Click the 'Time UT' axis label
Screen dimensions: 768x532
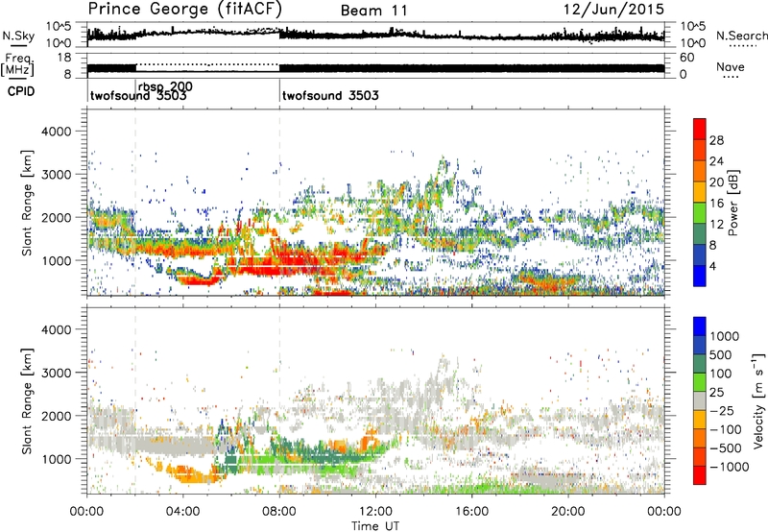(375, 526)
